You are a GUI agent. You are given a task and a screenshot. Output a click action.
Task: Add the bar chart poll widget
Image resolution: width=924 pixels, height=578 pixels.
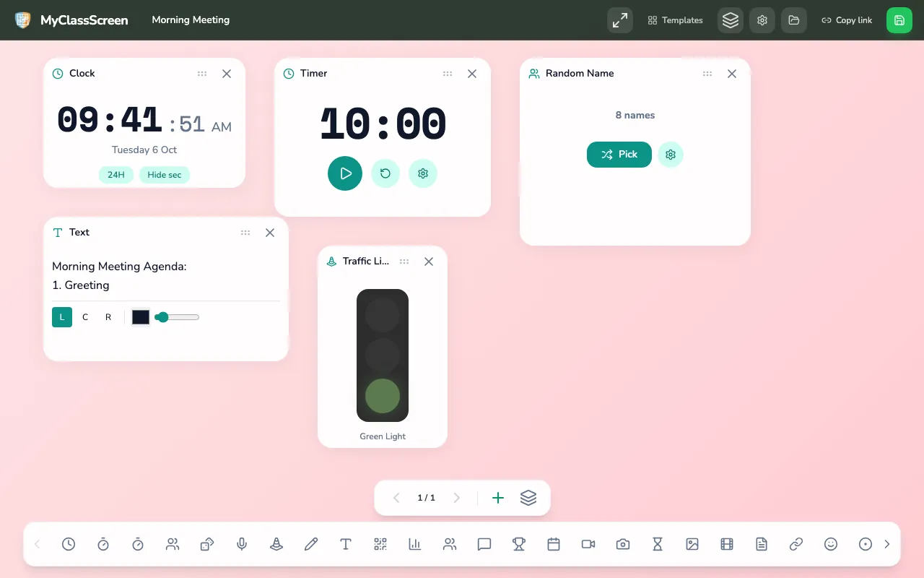point(415,544)
